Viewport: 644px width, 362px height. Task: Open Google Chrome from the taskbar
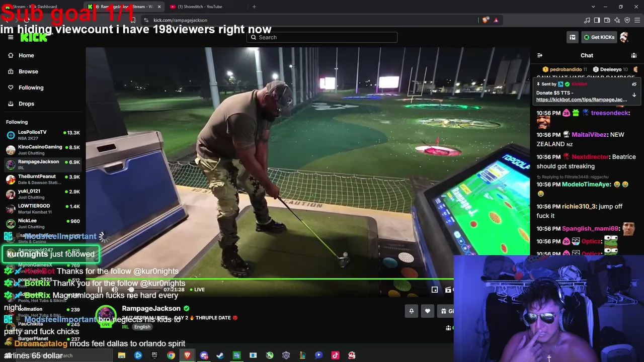coord(171,355)
